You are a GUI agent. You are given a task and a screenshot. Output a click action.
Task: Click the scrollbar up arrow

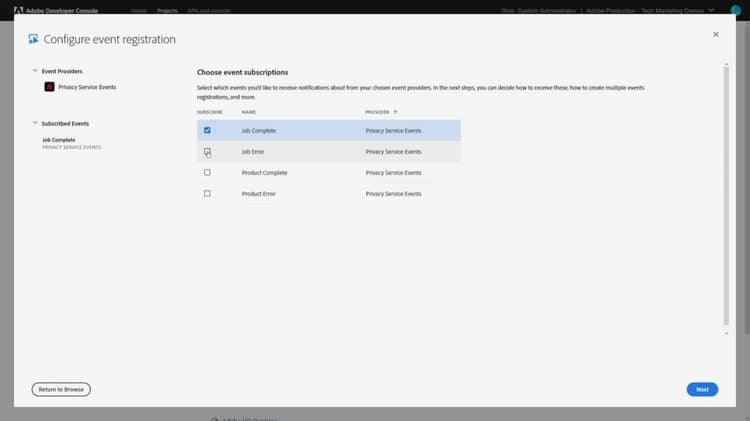point(726,64)
